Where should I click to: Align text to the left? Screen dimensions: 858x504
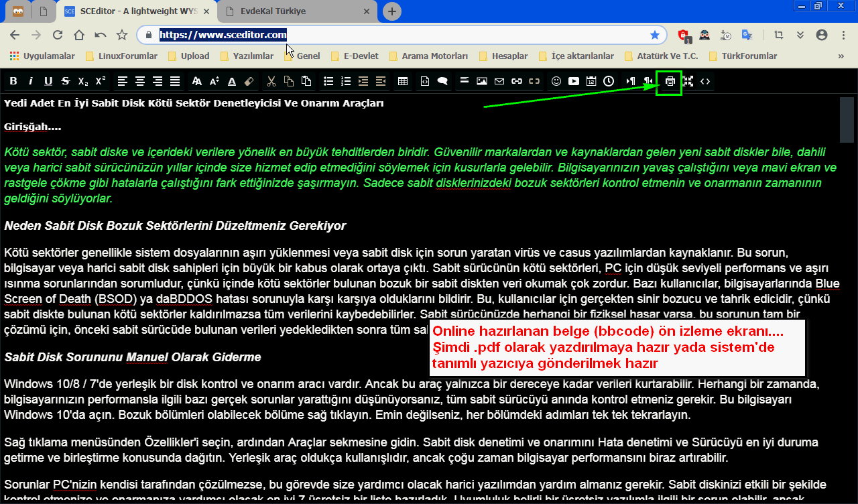pos(123,81)
